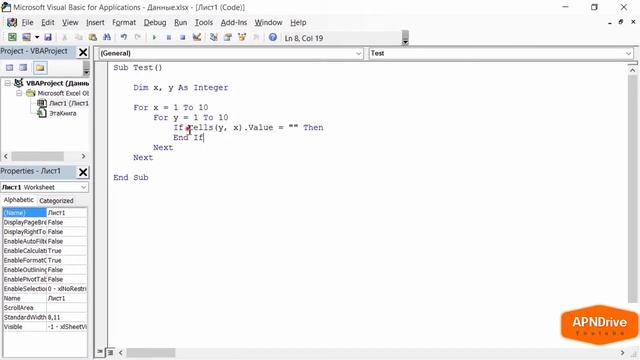Click the View Code icon in Project panel
Viewport: 640px width, 360px height.
coord(9,68)
